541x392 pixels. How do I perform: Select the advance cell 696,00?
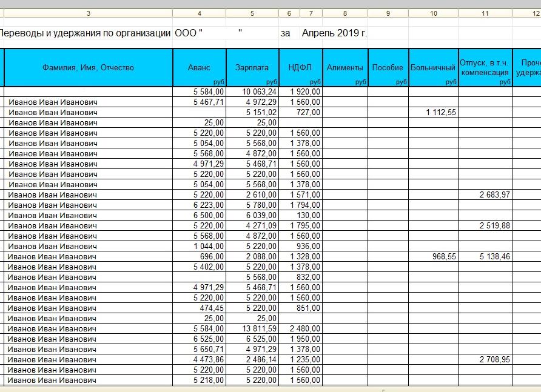[x=200, y=256]
